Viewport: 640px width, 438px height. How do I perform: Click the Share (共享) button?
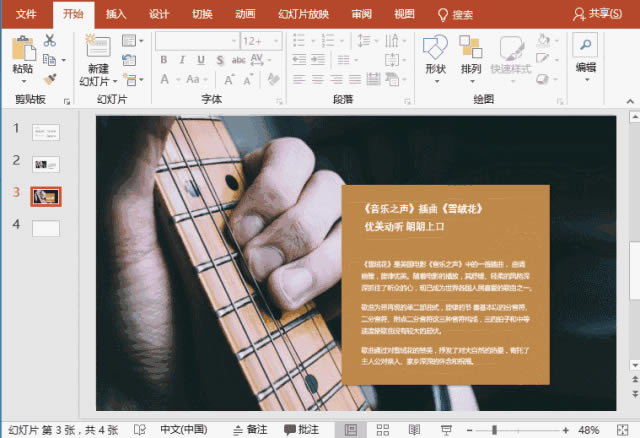597,14
